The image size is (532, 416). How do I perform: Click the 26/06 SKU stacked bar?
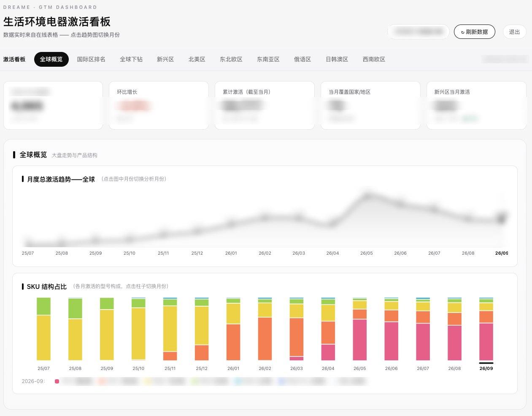(x=392, y=329)
